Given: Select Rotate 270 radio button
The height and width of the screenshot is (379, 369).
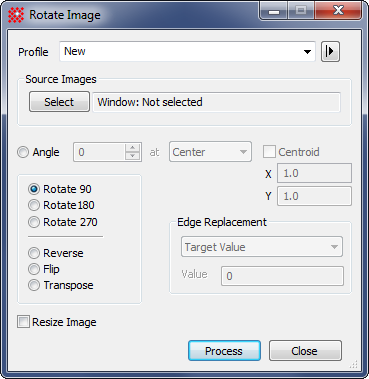Looking at the screenshot, I should (x=34, y=222).
